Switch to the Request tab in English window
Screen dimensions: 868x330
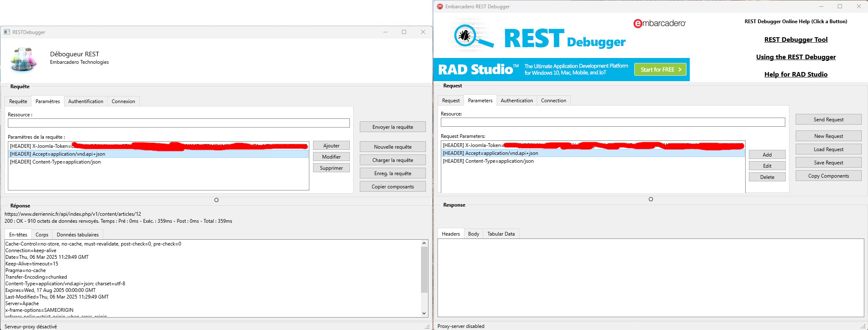[451, 101]
